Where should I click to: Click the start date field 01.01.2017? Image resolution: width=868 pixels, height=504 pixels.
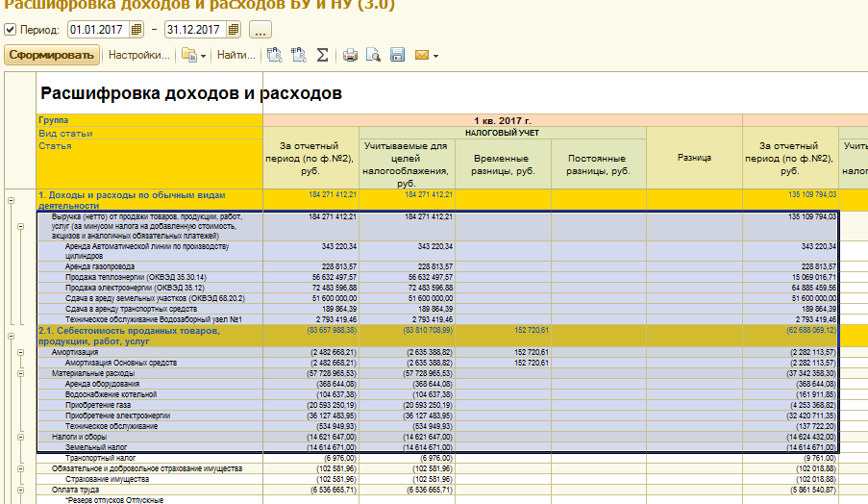coord(99,30)
